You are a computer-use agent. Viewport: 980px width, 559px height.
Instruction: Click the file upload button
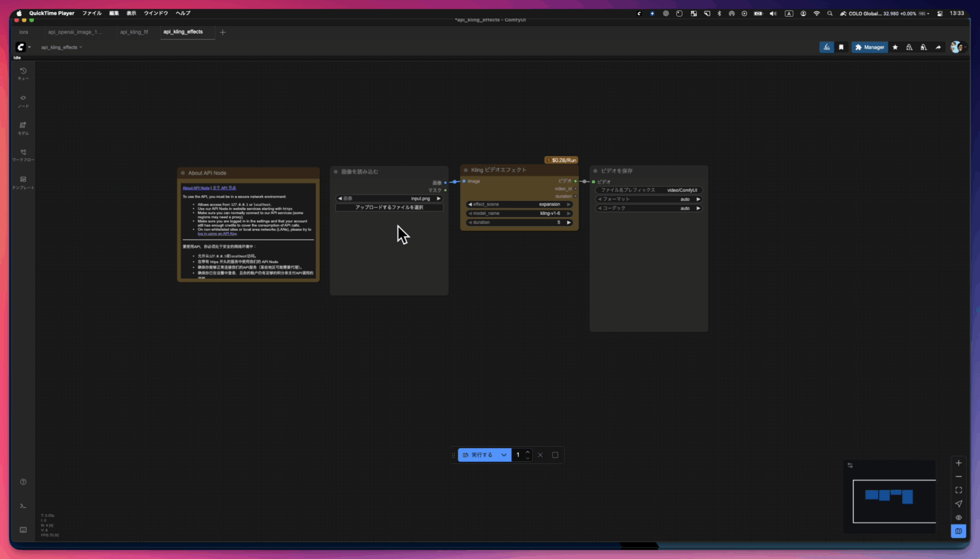coord(389,207)
